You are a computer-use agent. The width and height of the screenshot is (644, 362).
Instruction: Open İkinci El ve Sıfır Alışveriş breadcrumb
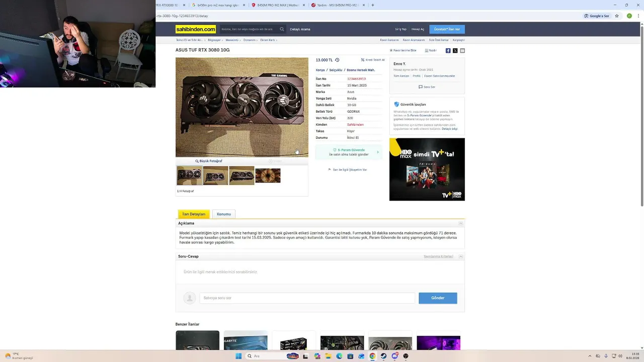[x=189, y=40]
